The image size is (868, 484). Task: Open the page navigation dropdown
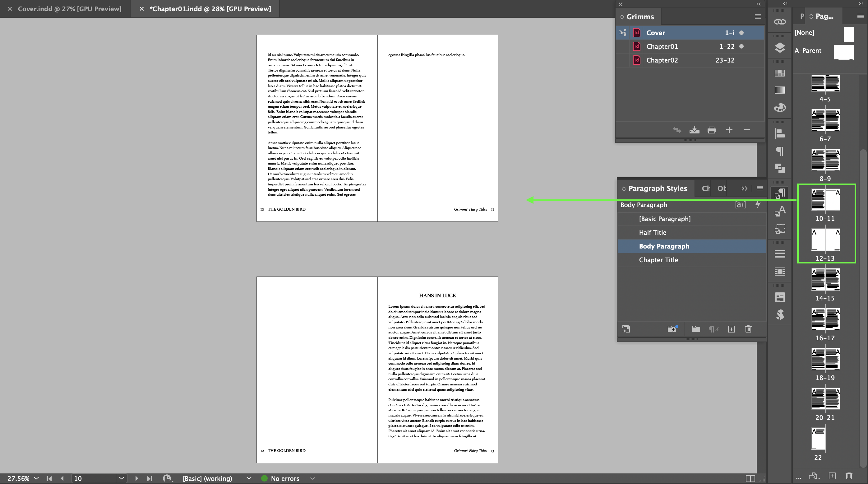[121, 478]
